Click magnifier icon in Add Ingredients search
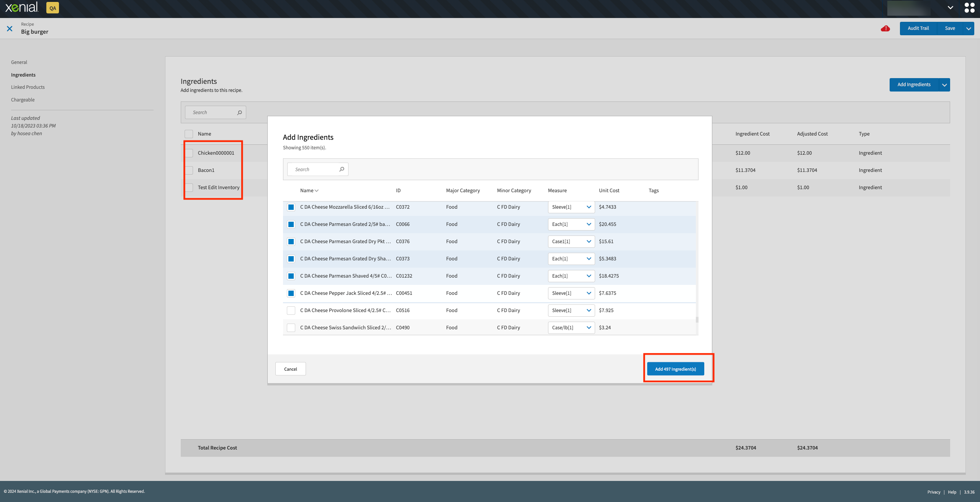Viewport: 980px width, 502px height. [x=342, y=169]
